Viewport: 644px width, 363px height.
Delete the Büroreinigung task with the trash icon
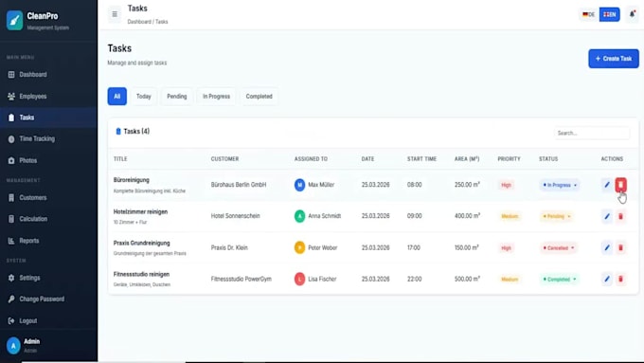point(620,185)
